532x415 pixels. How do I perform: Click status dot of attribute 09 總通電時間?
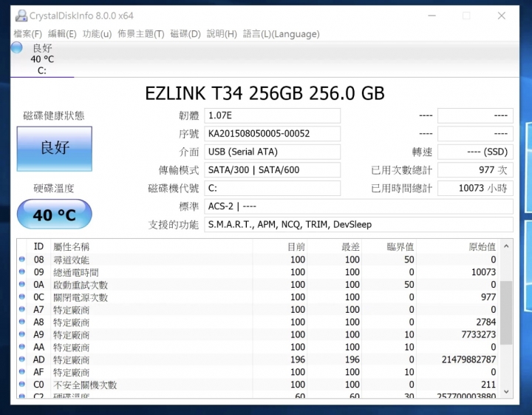point(22,272)
